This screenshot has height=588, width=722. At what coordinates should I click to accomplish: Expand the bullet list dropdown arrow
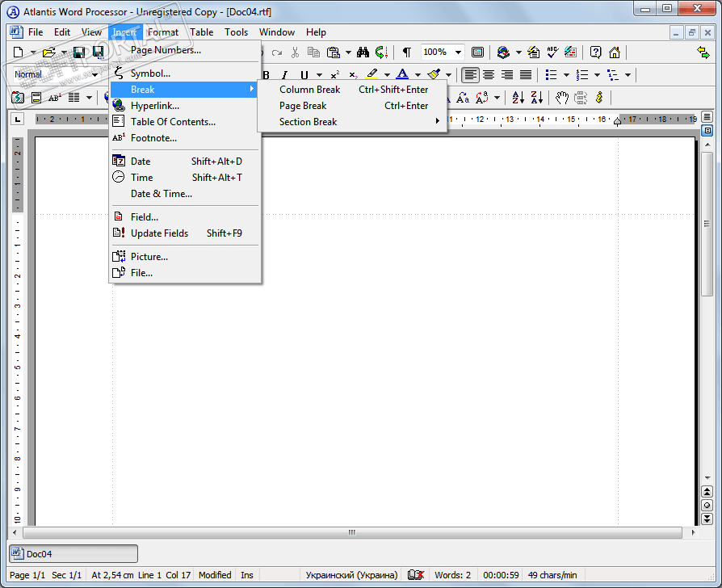point(566,74)
